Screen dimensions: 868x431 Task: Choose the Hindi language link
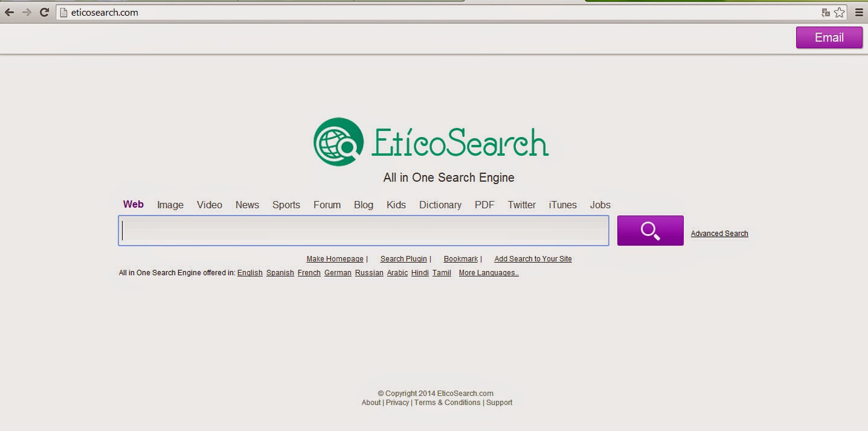(420, 273)
